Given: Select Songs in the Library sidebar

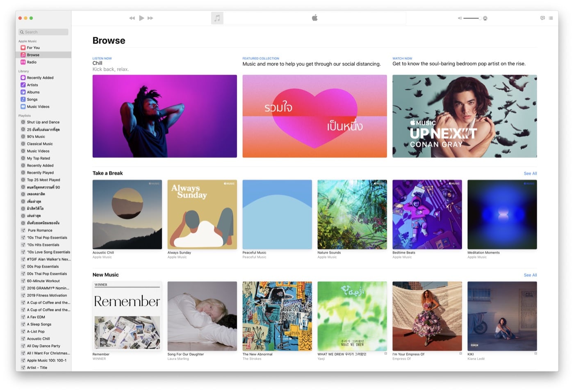Looking at the screenshot, I should (32, 99).
